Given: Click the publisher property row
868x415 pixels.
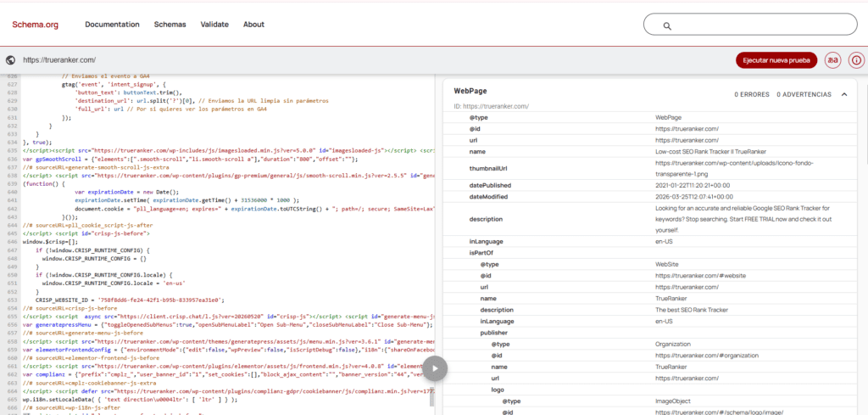Looking at the screenshot, I should (x=650, y=333).
